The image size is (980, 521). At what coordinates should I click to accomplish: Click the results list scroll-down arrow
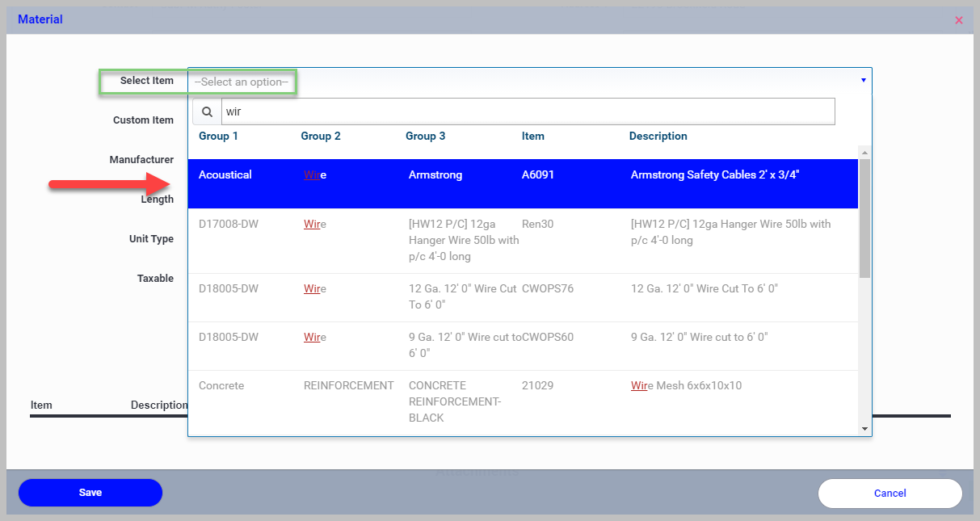[864, 429]
